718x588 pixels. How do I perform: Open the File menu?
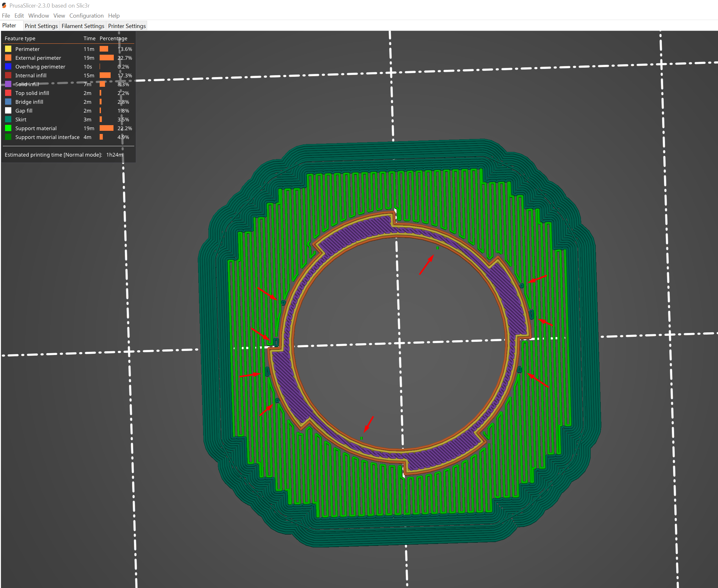pos(6,16)
